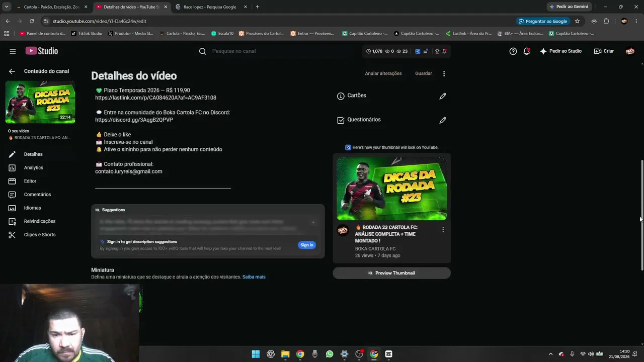Screen dimensions: 644x362
Task: Open the Saiba mais link under Miniatura
Action: coord(254,277)
